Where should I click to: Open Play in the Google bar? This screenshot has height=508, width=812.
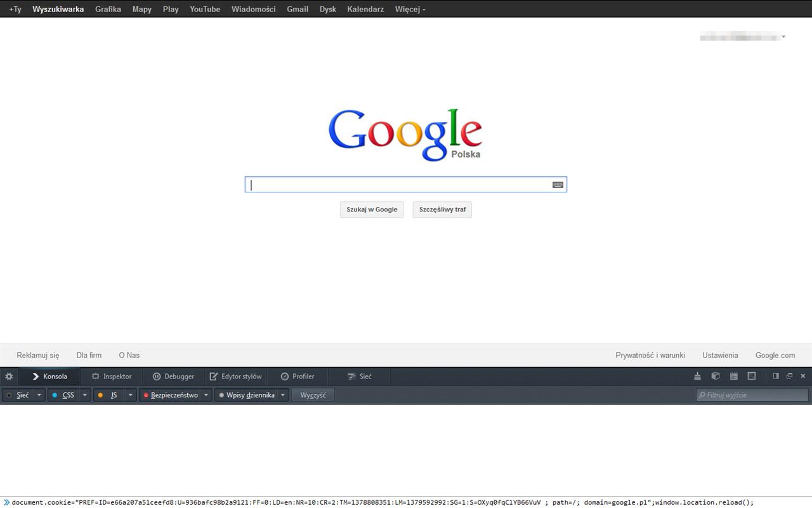tap(171, 9)
